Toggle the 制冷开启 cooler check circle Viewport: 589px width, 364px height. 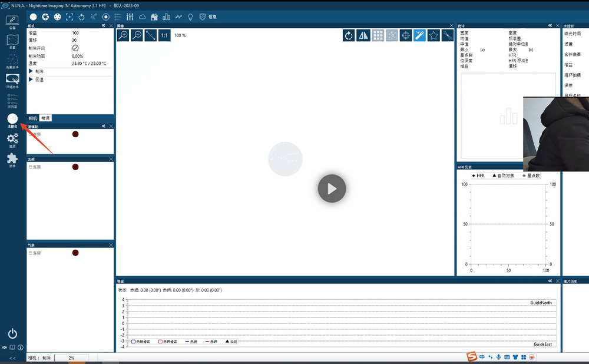[x=75, y=48]
